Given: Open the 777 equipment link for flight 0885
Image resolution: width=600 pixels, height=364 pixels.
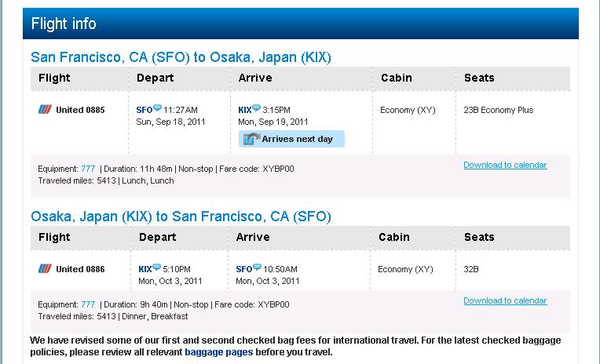Looking at the screenshot, I should [88, 169].
